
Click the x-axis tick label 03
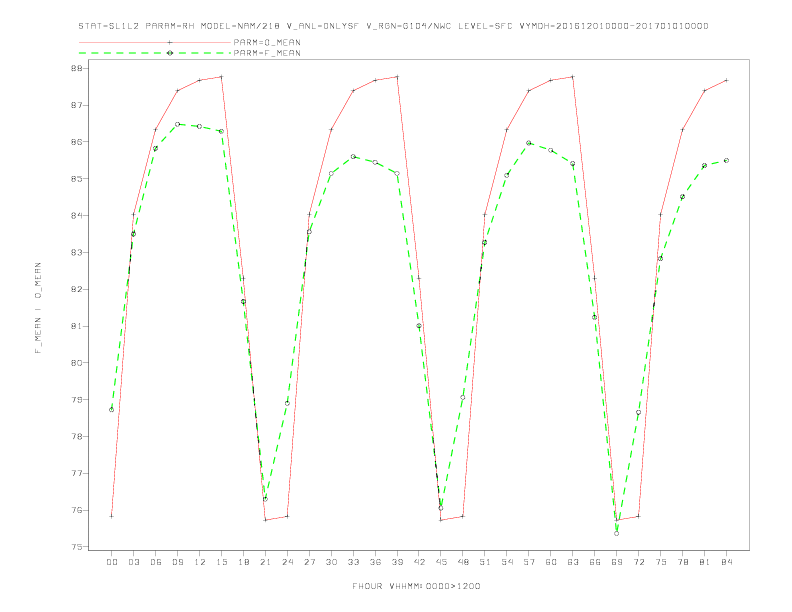pyautogui.click(x=133, y=562)
